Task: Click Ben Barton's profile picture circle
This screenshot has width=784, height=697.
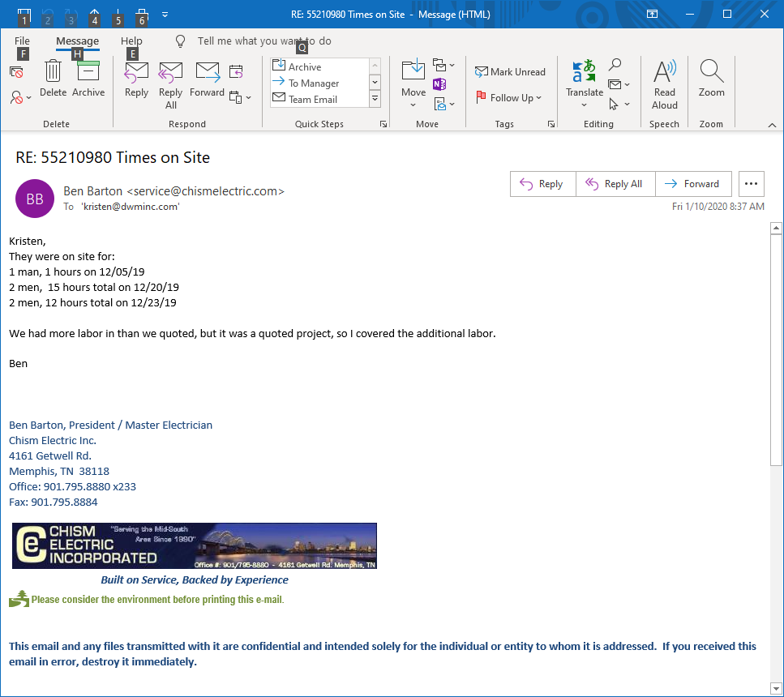Action: pos(34,199)
